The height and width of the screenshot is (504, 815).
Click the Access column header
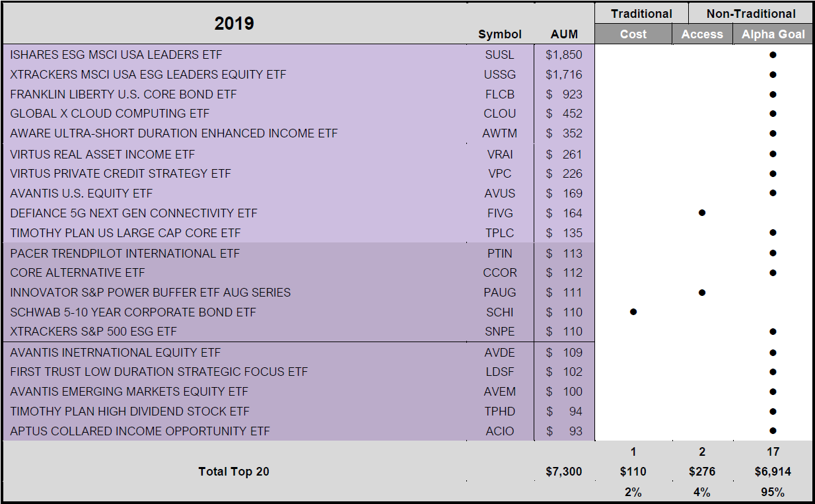[x=702, y=34]
